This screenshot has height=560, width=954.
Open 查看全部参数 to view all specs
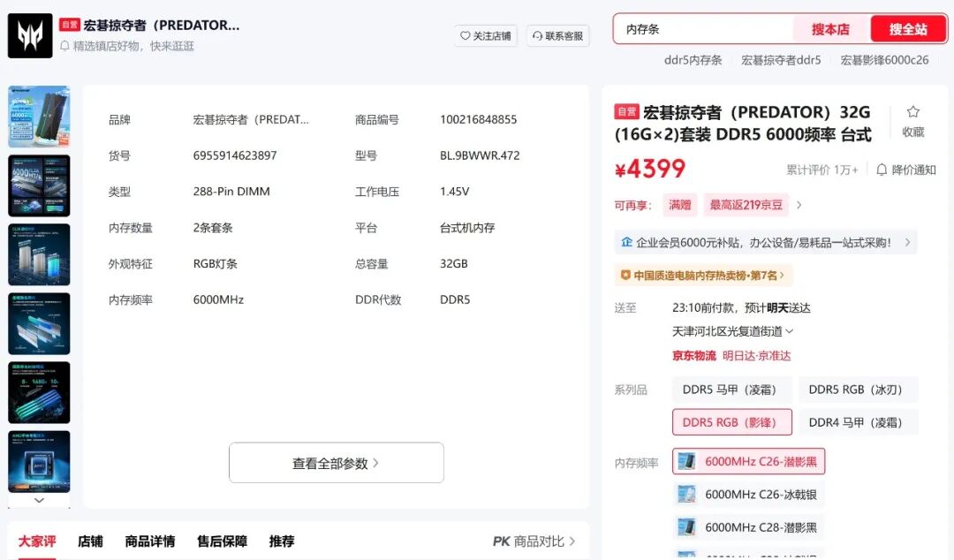(337, 463)
